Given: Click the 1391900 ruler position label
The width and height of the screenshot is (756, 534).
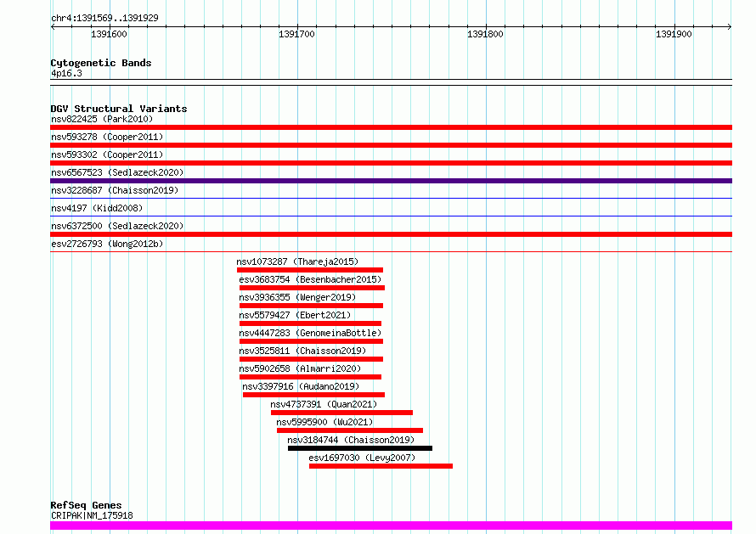Looking at the screenshot, I should pyautogui.click(x=674, y=34).
